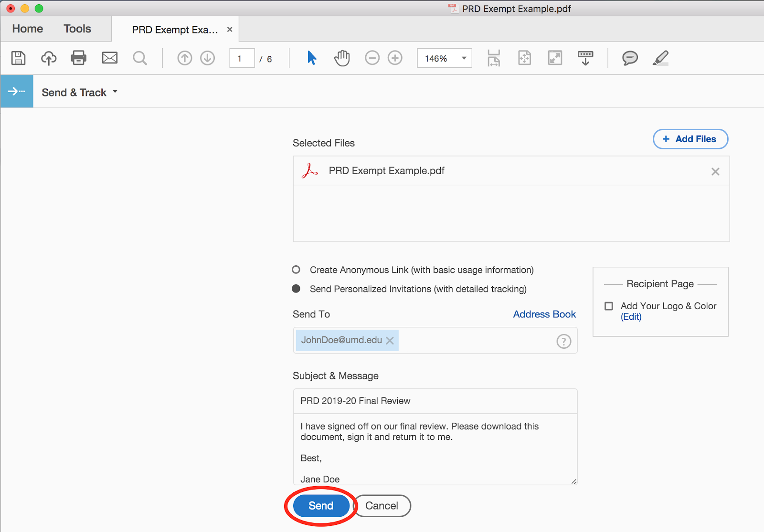Image resolution: width=764 pixels, height=532 pixels.
Task: Close the PRD Exempt Exa... tab
Action: (230, 30)
